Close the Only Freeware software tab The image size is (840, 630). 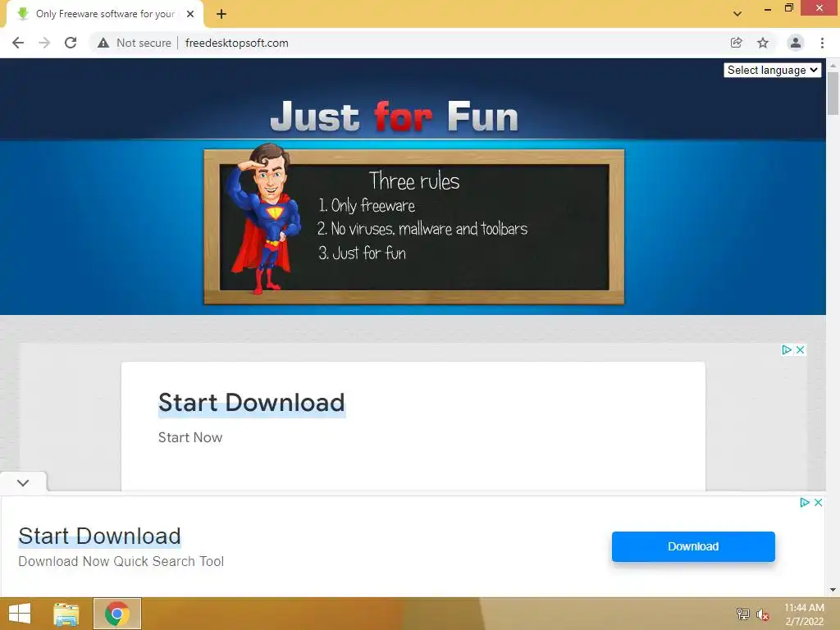point(190,14)
